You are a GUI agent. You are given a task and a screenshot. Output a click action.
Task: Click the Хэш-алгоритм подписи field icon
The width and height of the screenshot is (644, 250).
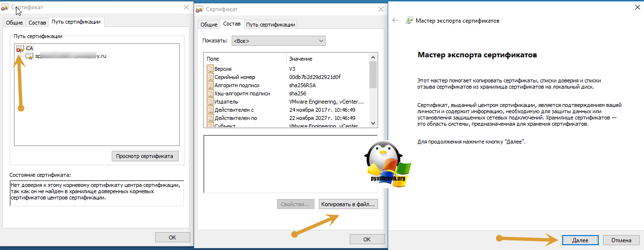pyautogui.click(x=210, y=93)
